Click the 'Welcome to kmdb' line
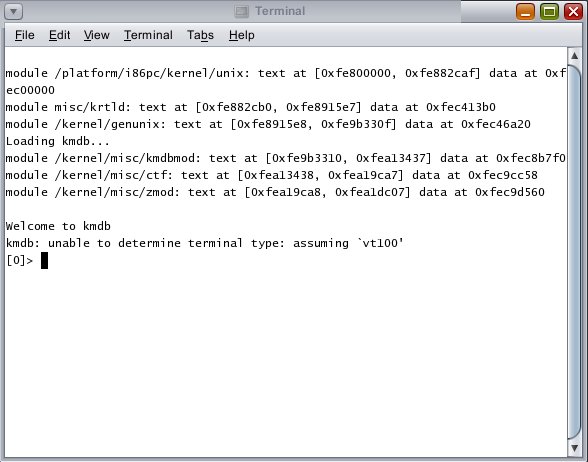Viewport: 588px width, 462px height. click(x=58, y=226)
